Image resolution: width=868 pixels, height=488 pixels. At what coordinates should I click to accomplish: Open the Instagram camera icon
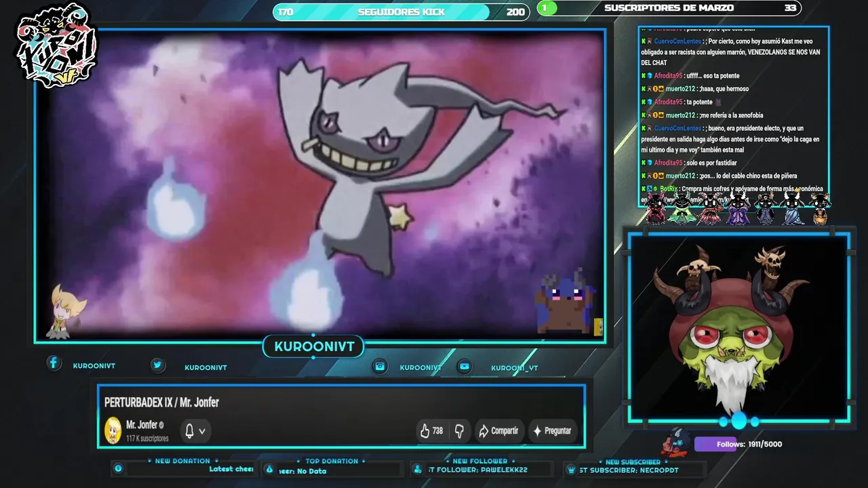[x=380, y=367]
